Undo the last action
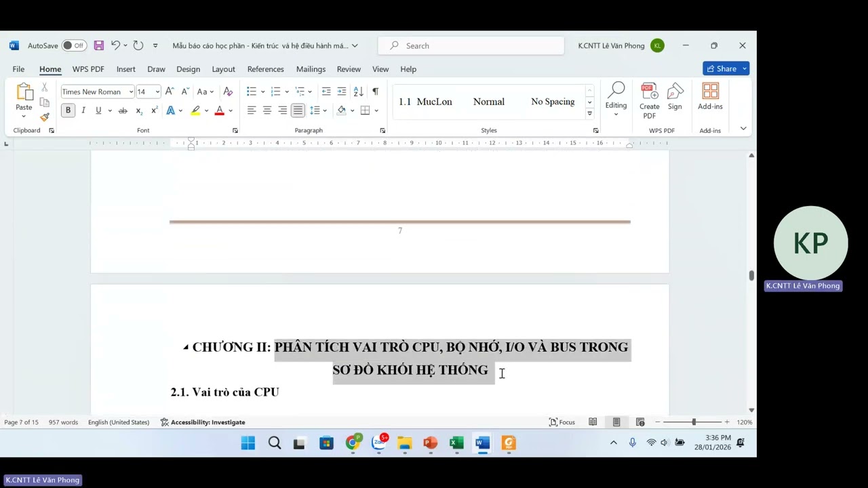Screen dimensions: 868x488 coord(115,45)
